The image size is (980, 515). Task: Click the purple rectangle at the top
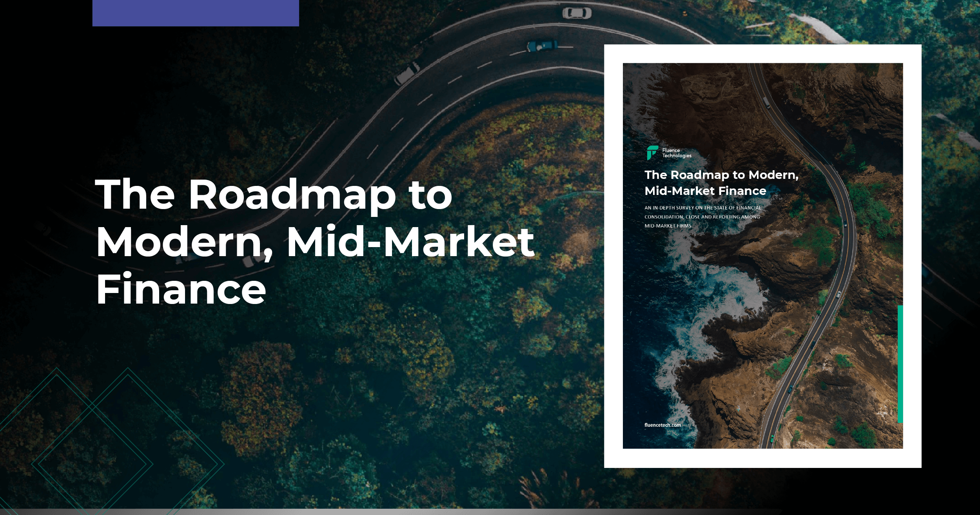pyautogui.click(x=196, y=13)
